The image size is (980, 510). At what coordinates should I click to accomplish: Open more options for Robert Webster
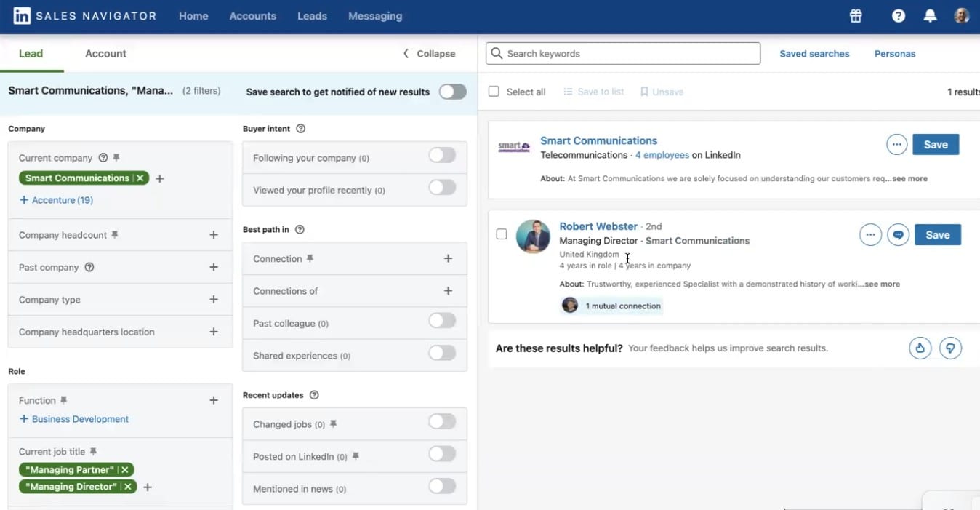point(870,234)
